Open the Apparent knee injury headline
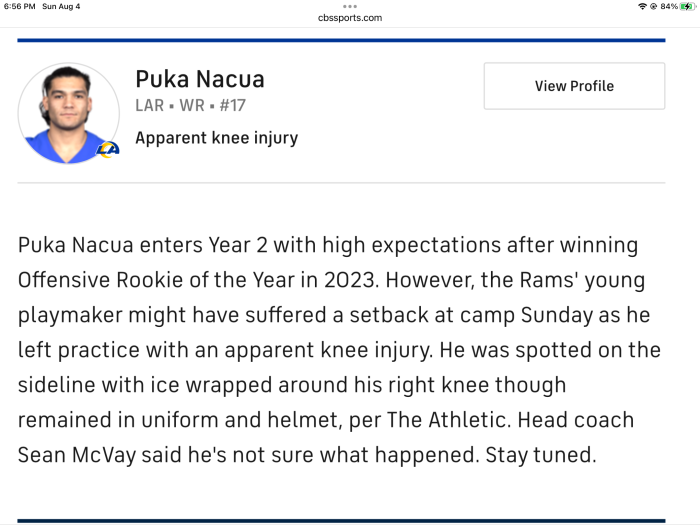Viewport: 700px width, 525px height. click(216, 138)
